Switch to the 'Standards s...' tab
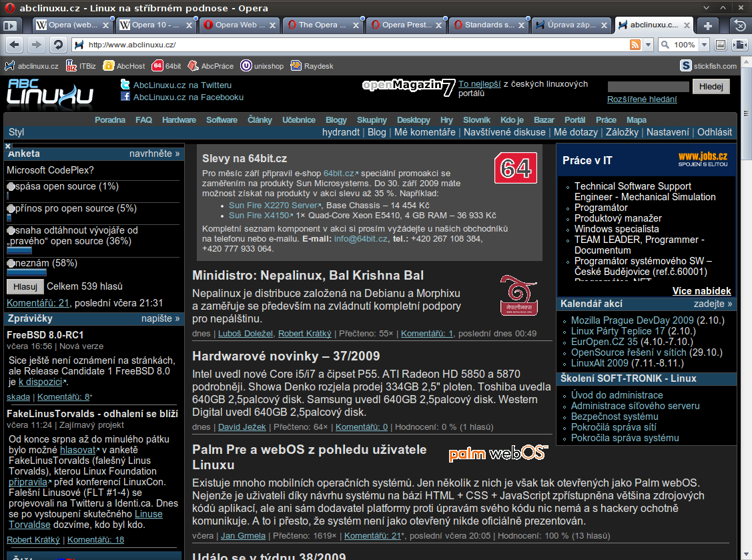752x560 pixels. [x=488, y=25]
